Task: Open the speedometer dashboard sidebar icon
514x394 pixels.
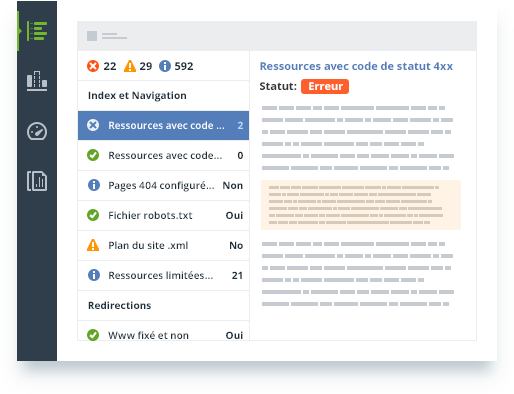Action: pos(37,131)
